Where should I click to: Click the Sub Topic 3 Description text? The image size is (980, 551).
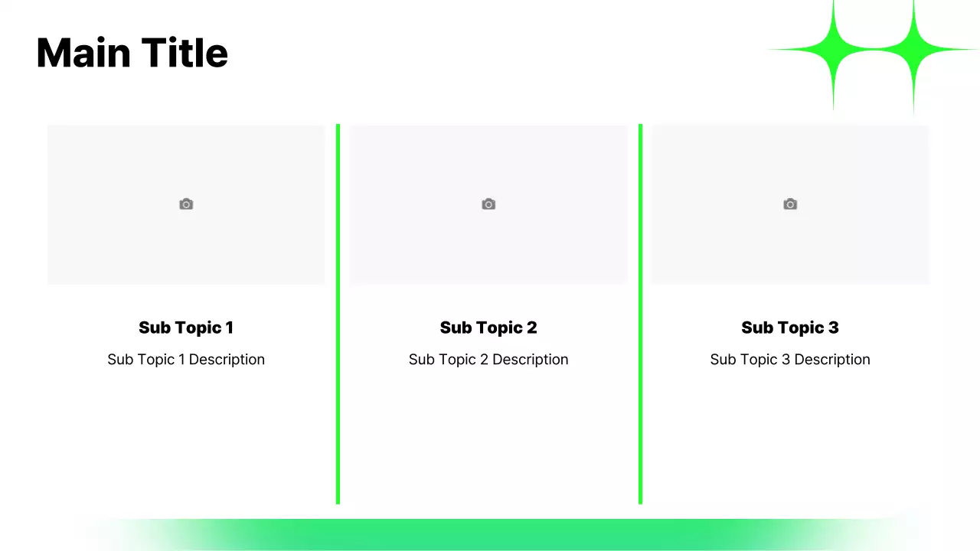pyautogui.click(x=790, y=360)
